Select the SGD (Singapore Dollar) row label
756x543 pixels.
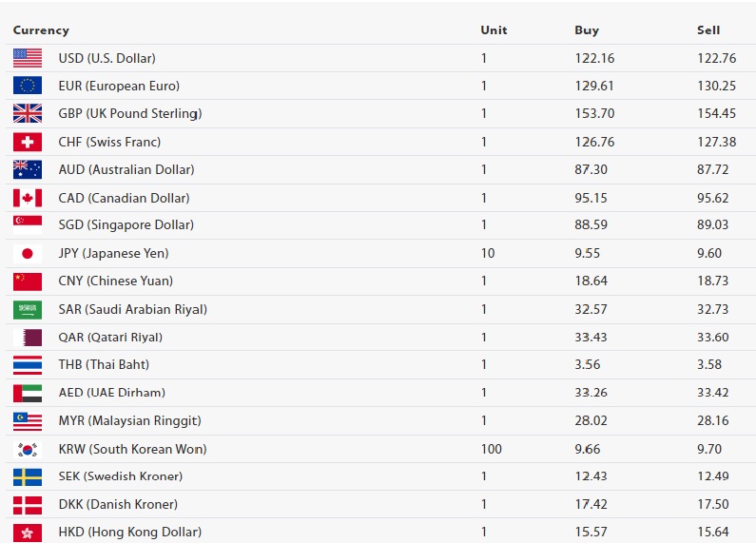coord(126,225)
